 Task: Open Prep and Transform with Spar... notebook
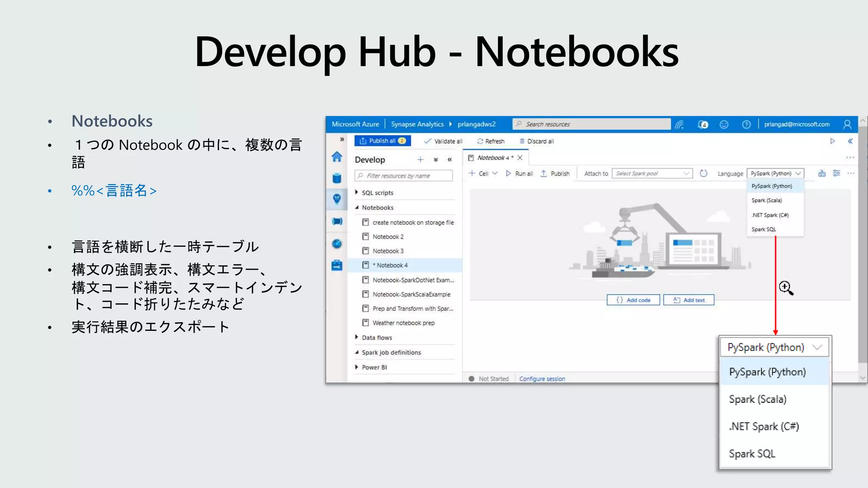pyautogui.click(x=407, y=309)
